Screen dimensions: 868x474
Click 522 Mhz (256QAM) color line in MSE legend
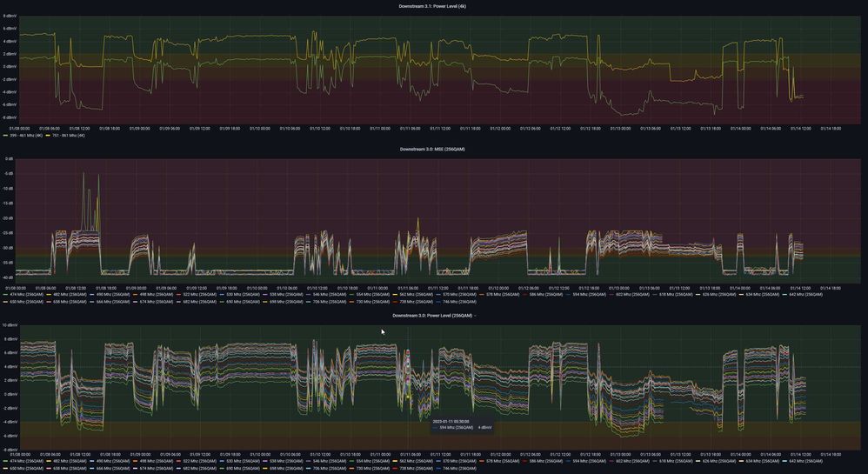click(178, 295)
